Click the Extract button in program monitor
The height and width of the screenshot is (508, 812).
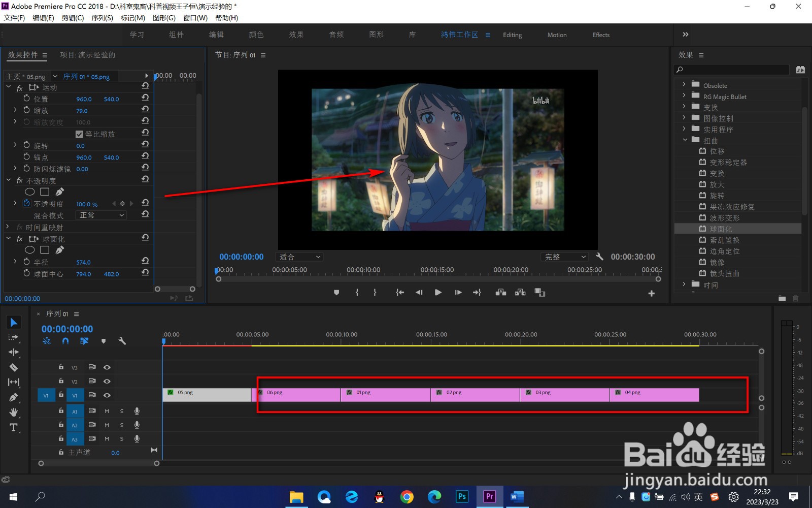[x=520, y=293]
